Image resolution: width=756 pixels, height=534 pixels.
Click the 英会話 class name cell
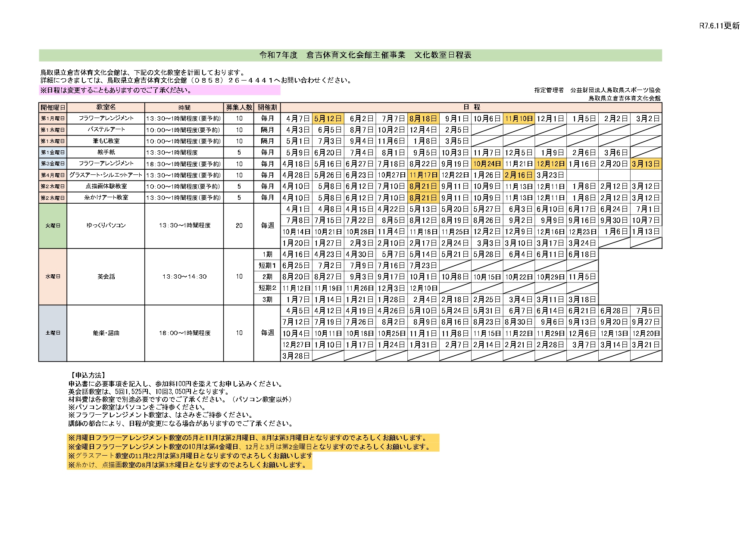click(106, 276)
